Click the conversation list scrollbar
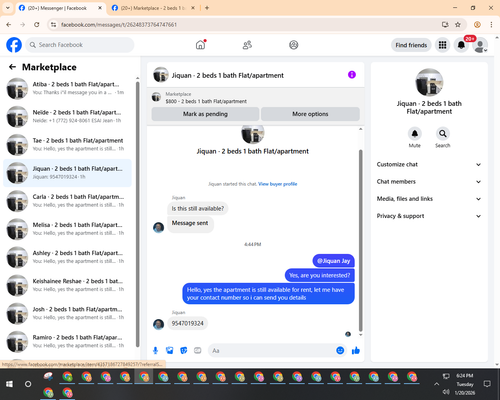The height and width of the screenshot is (400, 500). pyautogui.click(x=138, y=214)
